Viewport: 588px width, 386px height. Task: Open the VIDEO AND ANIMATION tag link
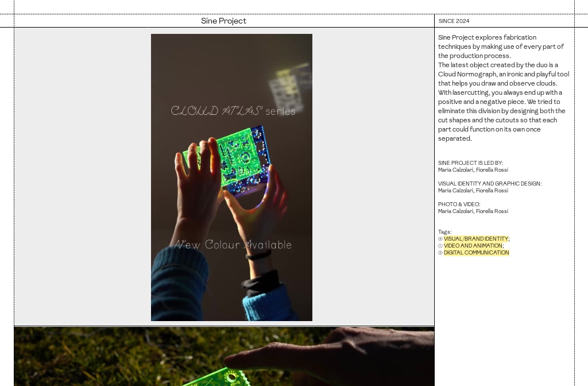point(473,246)
